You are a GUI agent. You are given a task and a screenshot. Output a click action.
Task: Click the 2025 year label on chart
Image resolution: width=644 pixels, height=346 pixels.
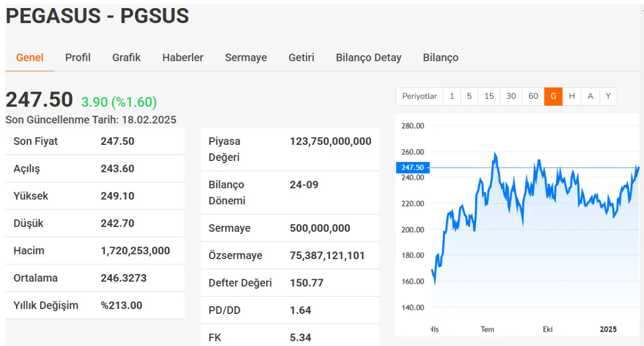[x=608, y=329]
